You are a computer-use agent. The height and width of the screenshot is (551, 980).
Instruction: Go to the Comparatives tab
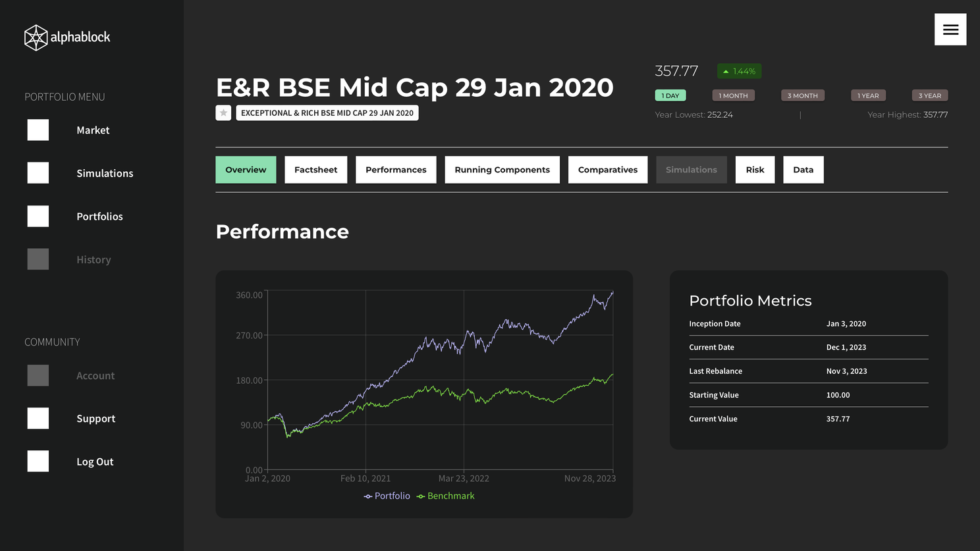tap(607, 170)
